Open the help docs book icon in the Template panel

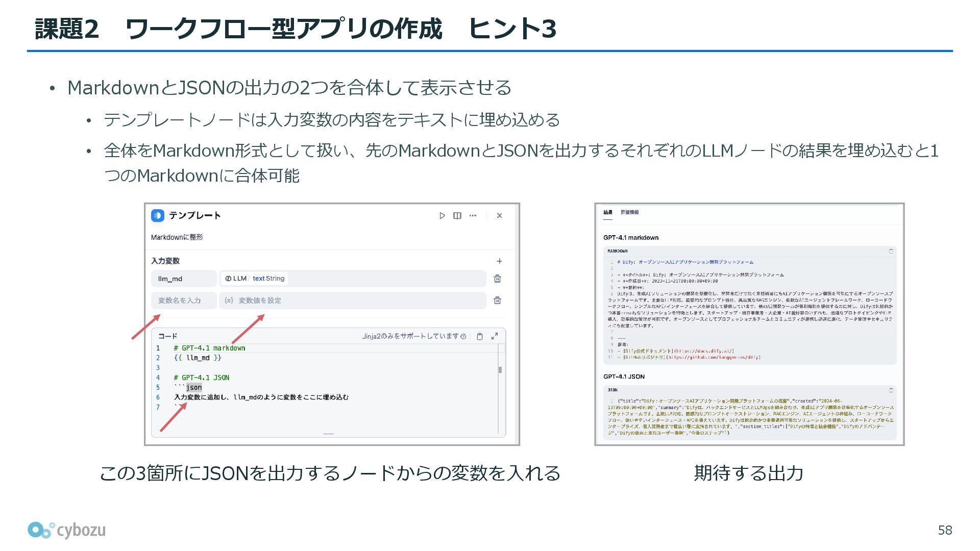[457, 216]
